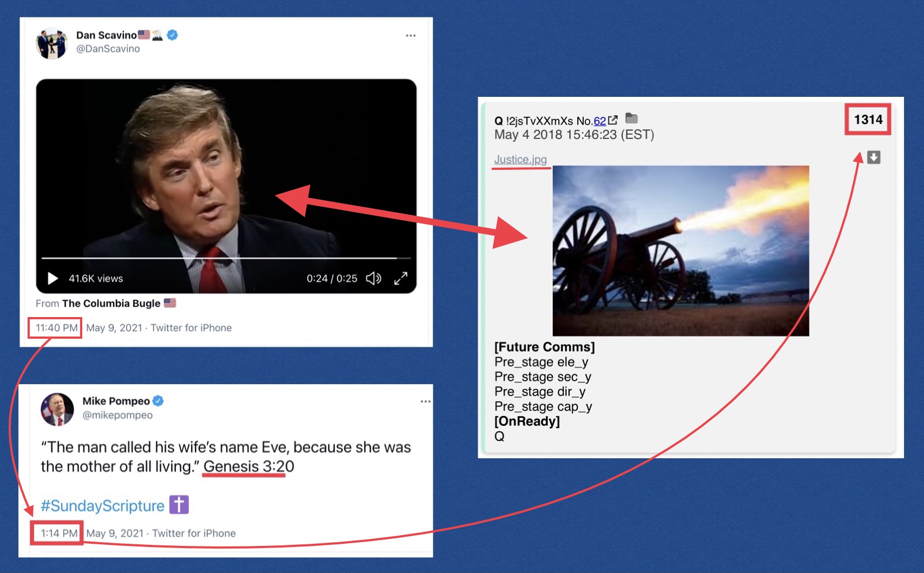Click the Pre_stage cap_y line

[x=543, y=407]
